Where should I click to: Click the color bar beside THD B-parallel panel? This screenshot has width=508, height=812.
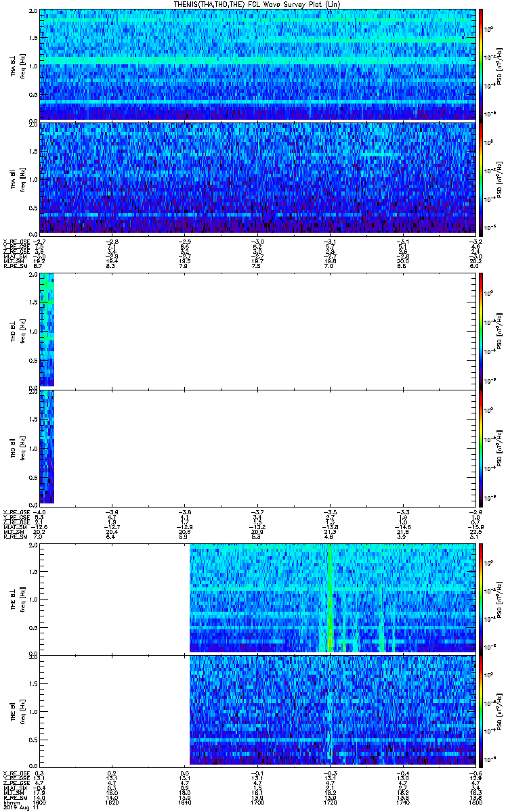(x=481, y=447)
